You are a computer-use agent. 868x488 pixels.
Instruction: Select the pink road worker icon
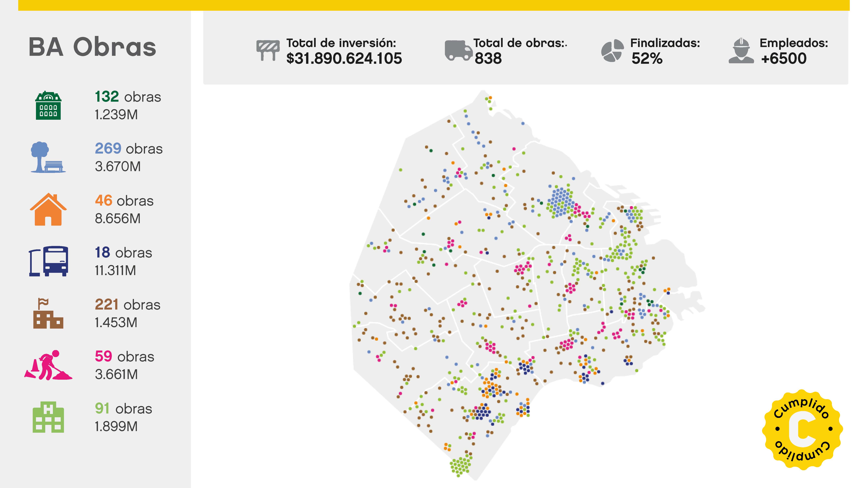point(48,365)
